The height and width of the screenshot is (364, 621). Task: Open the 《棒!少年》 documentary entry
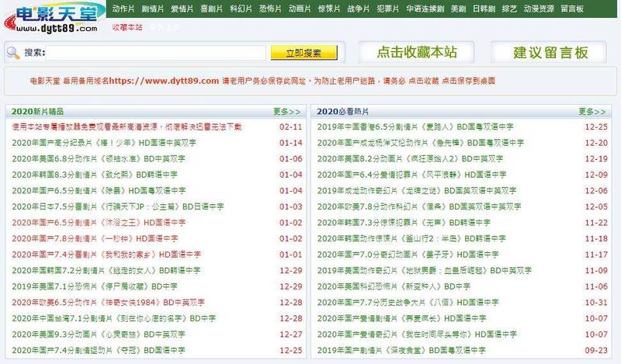coord(104,143)
